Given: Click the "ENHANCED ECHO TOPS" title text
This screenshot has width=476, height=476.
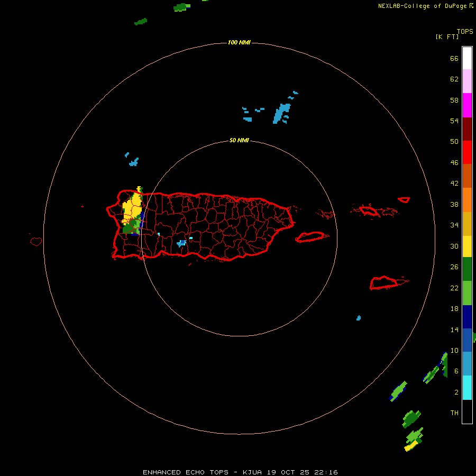Looking at the screenshot, I should pos(186,472).
